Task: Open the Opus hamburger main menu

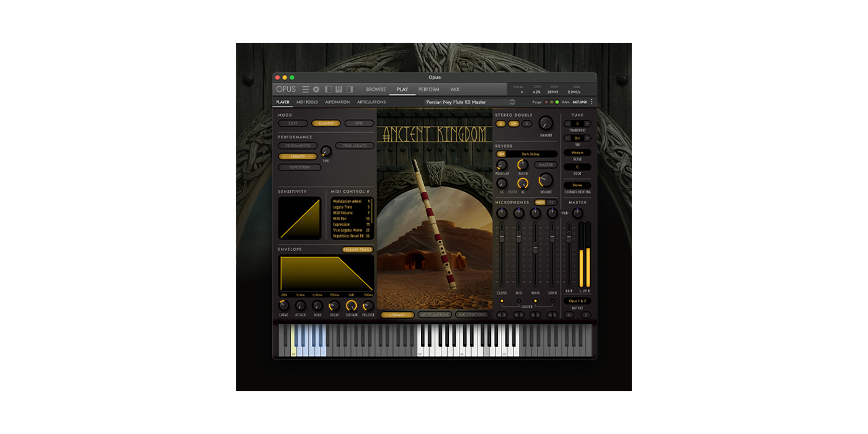Action: tap(305, 89)
